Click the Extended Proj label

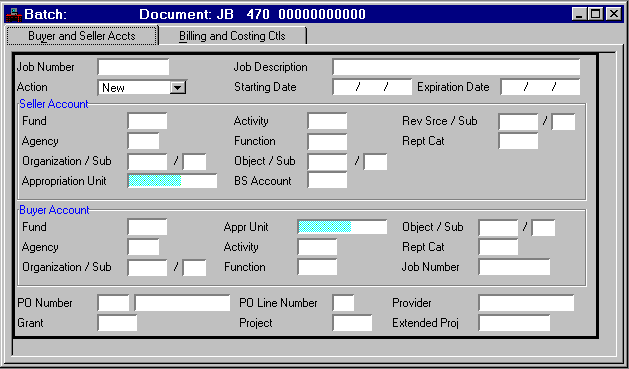point(425,323)
